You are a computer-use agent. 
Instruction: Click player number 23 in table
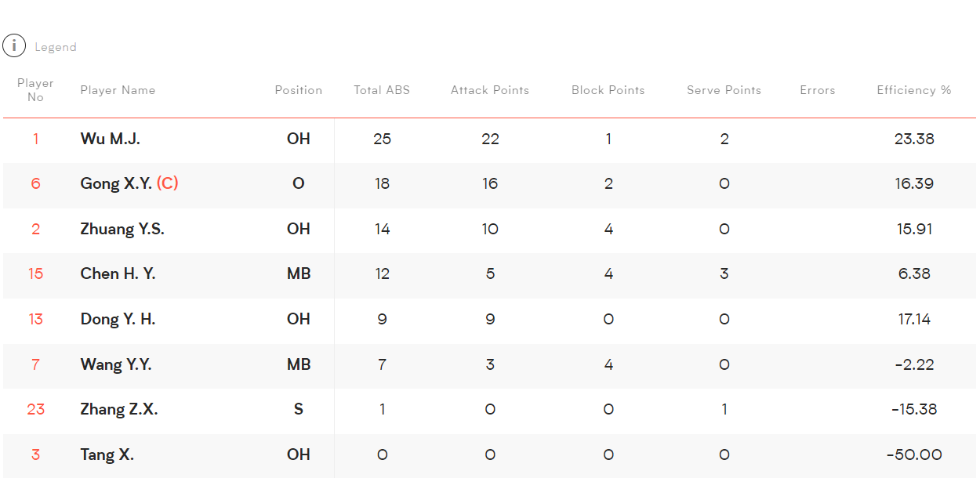pos(35,409)
